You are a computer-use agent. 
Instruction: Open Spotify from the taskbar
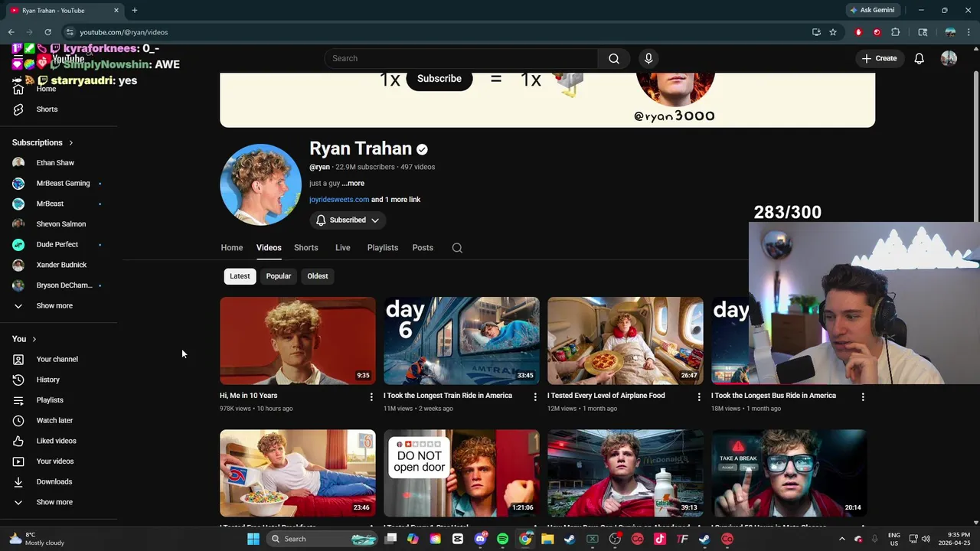coord(502,539)
